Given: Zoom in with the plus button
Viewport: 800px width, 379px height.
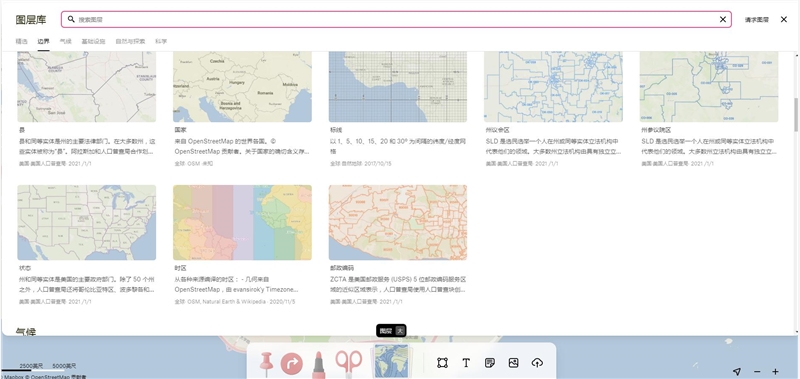Looking at the screenshot, I should (x=775, y=371).
